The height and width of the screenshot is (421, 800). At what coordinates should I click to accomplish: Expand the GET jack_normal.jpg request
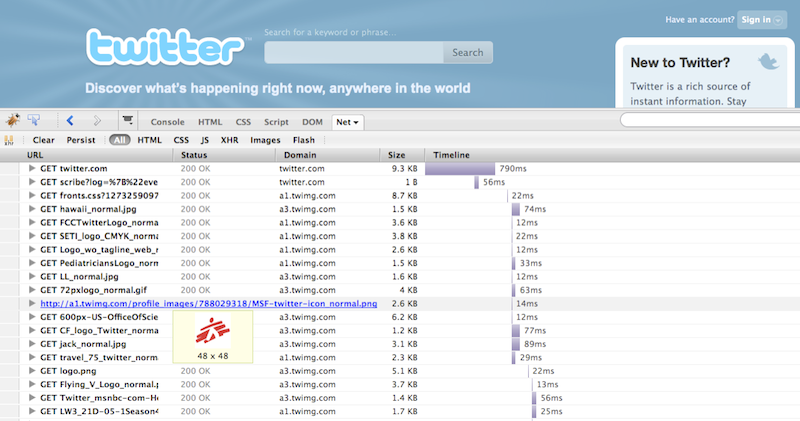point(32,344)
